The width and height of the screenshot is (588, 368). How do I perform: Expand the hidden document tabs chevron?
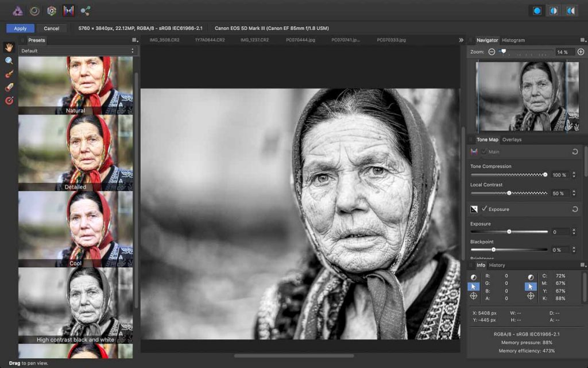pos(461,40)
